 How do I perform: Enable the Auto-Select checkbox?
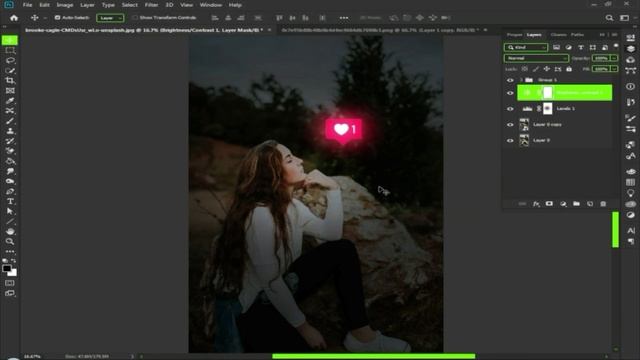tap(57, 18)
